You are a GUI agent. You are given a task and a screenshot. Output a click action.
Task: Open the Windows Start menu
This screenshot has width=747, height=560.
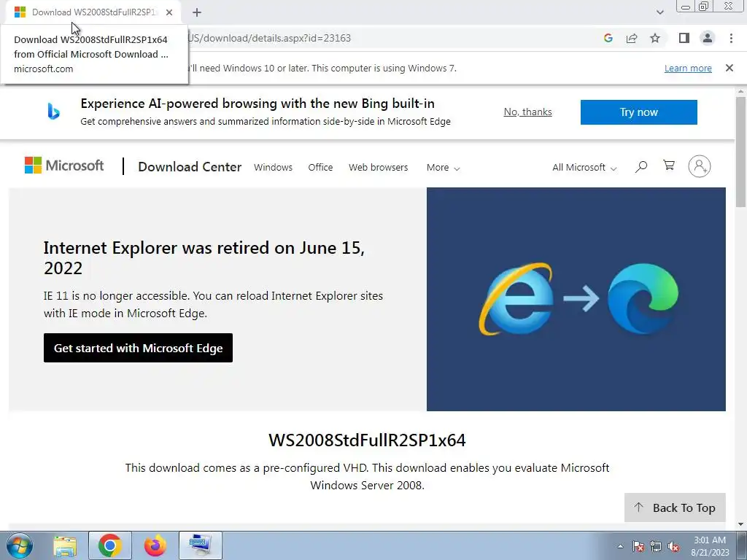pos(20,545)
